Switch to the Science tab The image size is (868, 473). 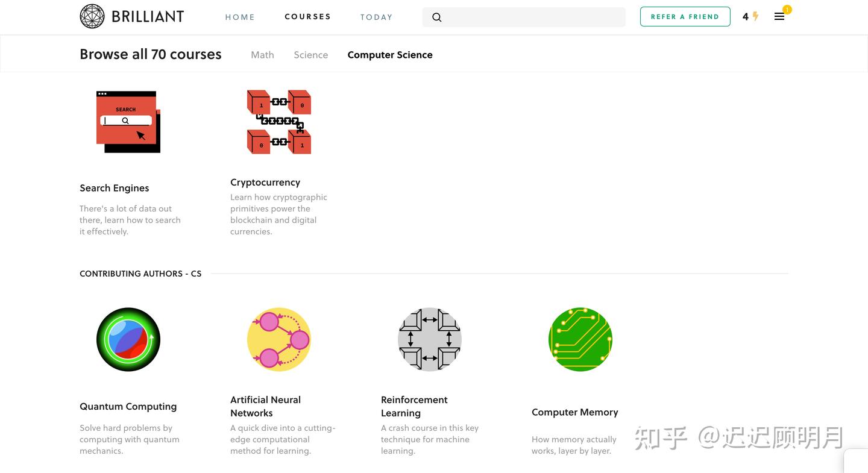311,55
